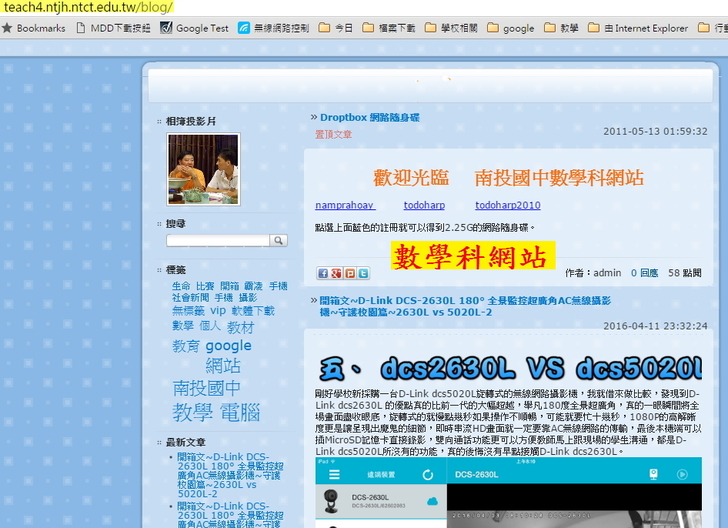Open the 由 Internet Explorer bookmark folder
Viewport: 728px width, 528px height.
click(x=638, y=28)
